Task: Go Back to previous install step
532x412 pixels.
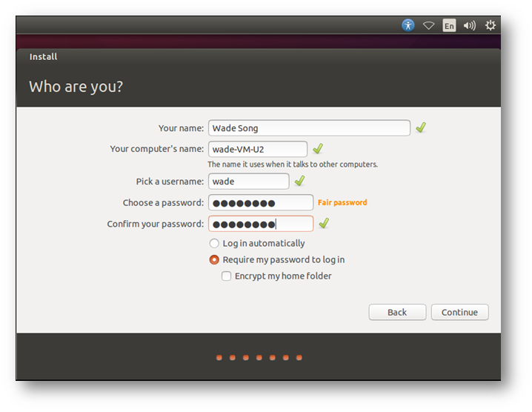Action: (397, 312)
